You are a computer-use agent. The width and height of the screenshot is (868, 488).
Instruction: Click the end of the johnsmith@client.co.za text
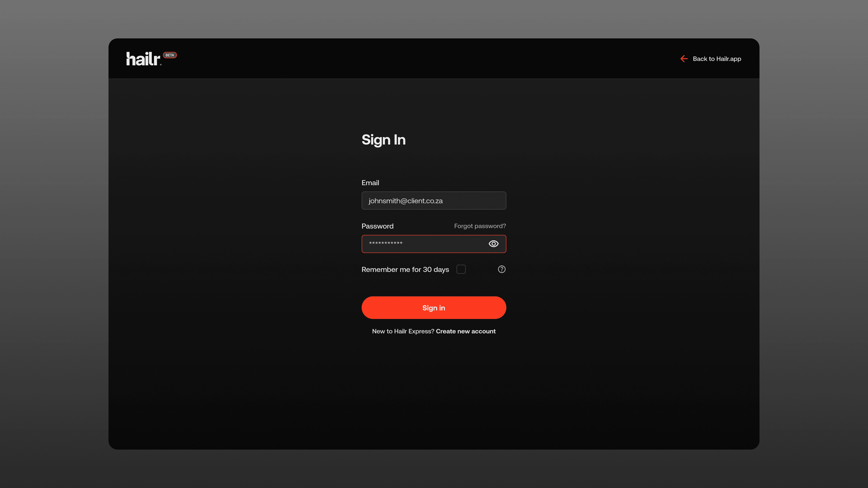click(x=443, y=201)
